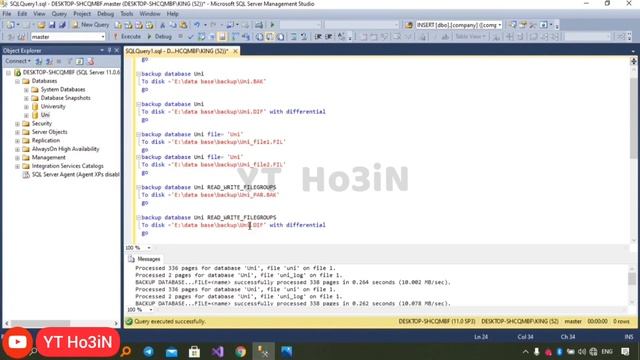The image size is (640, 360).
Task: Click the Increase Indent icon
Action: pyautogui.click(x=329, y=37)
